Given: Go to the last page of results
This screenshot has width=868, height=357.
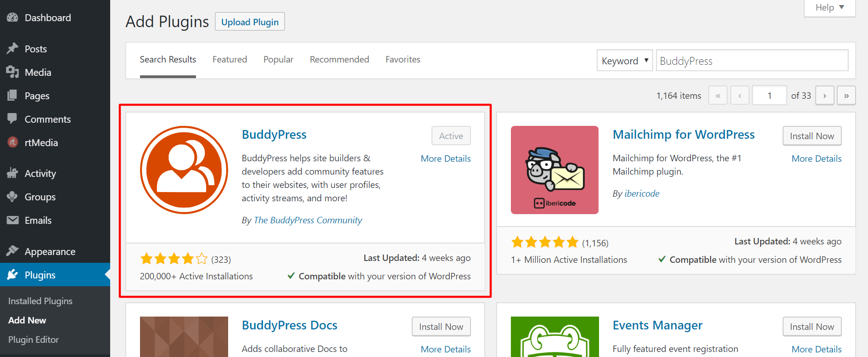Looking at the screenshot, I should point(846,96).
